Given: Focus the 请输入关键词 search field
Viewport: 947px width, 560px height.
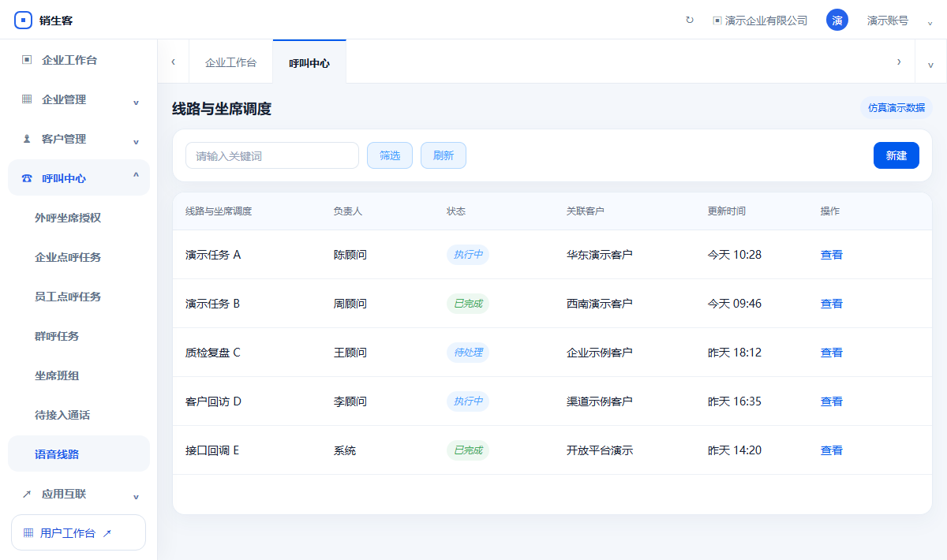Looking at the screenshot, I should 272,155.
